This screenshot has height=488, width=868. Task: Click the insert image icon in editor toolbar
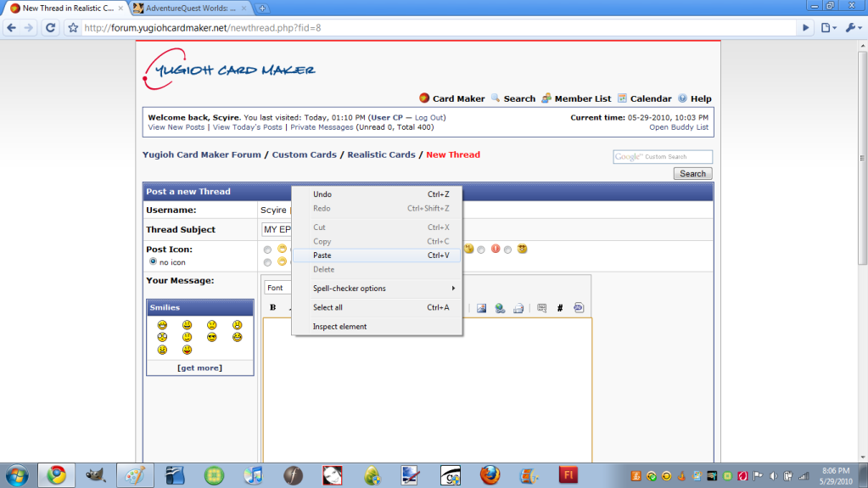481,308
